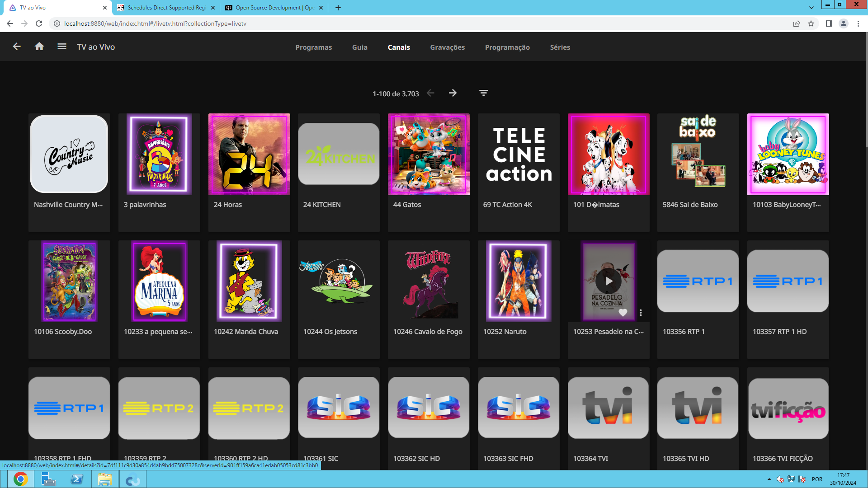Go to next page of channels
Screen dimensions: 868x488
click(453, 93)
